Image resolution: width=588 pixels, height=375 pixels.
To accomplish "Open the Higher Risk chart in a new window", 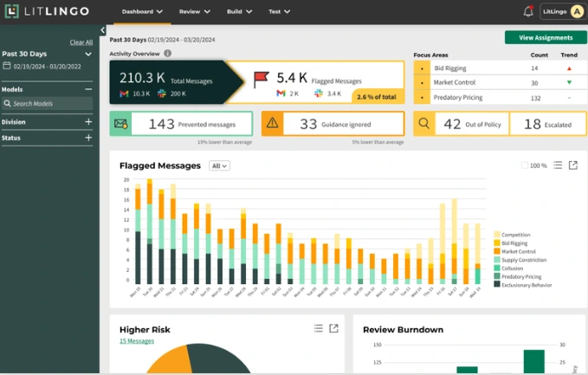I will coord(333,328).
